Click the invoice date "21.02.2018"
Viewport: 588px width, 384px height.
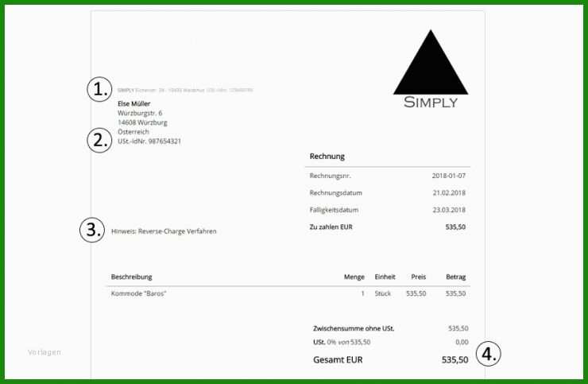click(x=449, y=193)
